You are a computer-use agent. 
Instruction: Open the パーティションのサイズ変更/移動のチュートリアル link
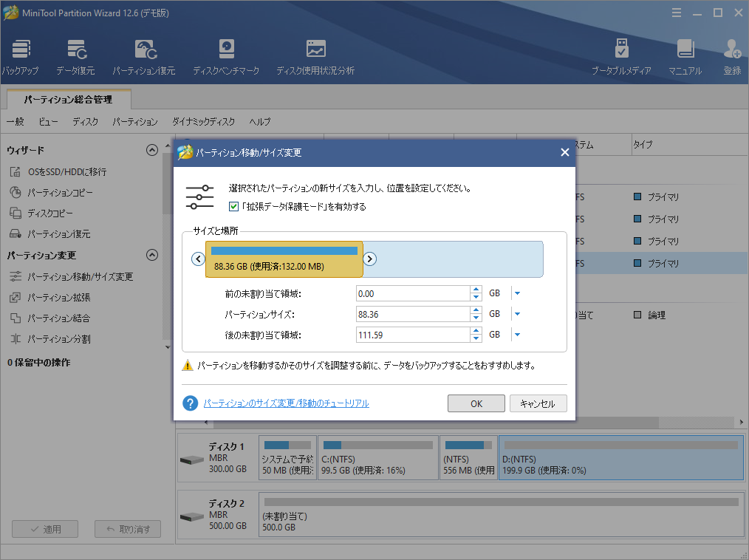click(286, 403)
